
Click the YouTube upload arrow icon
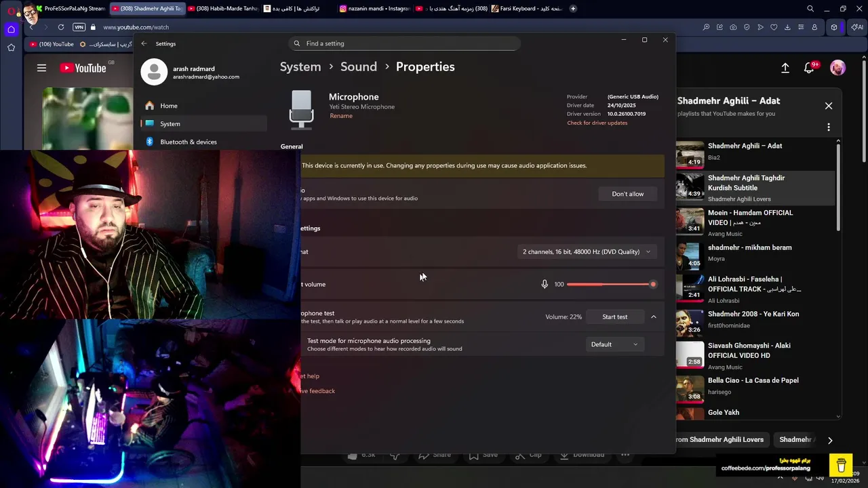pyautogui.click(x=785, y=68)
